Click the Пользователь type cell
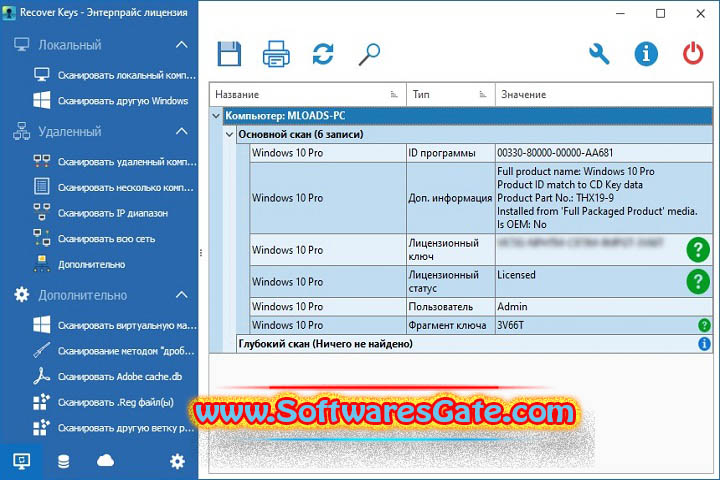 (451, 306)
